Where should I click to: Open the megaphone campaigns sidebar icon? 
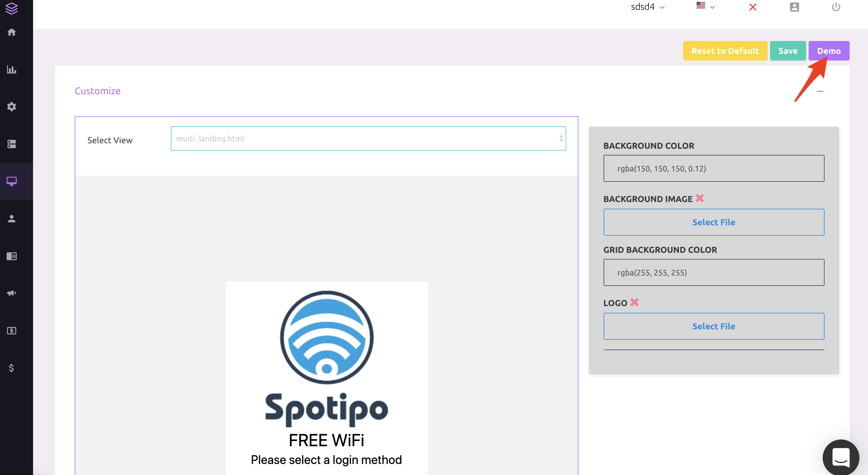click(x=11, y=293)
